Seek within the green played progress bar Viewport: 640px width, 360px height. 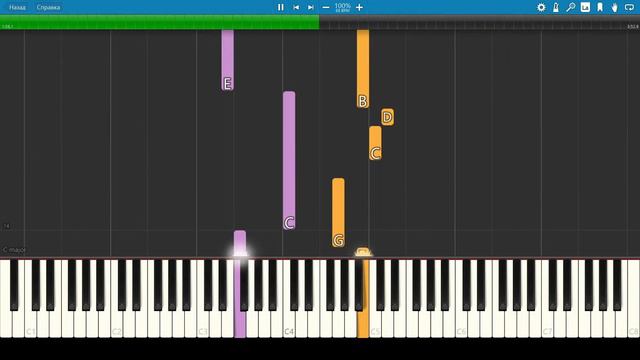[160, 22]
